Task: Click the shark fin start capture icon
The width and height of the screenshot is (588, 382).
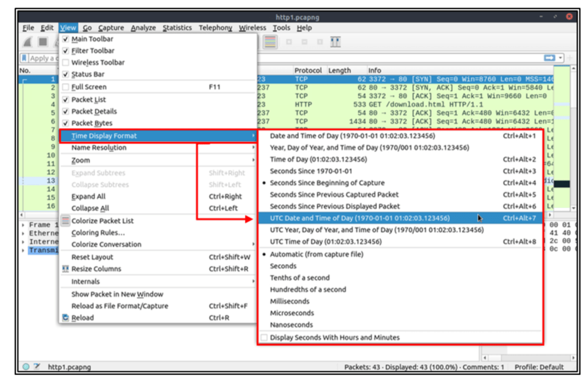Action: coord(27,42)
